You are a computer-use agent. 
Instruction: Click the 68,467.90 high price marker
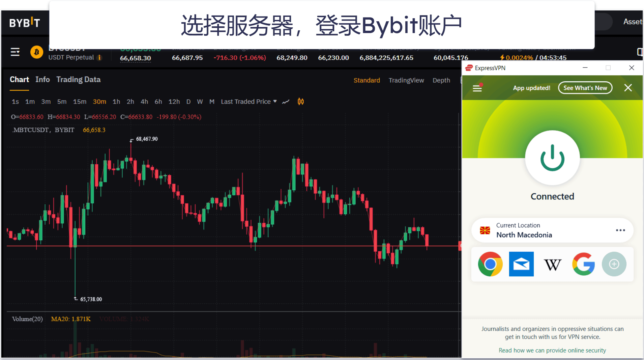pyautogui.click(x=147, y=139)
